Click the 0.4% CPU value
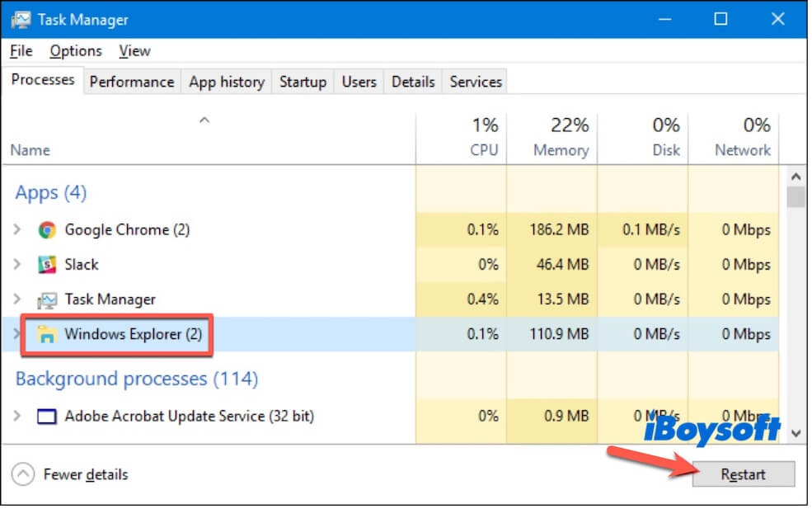Screen dimensions: 812x509 (x=482, y=299)
